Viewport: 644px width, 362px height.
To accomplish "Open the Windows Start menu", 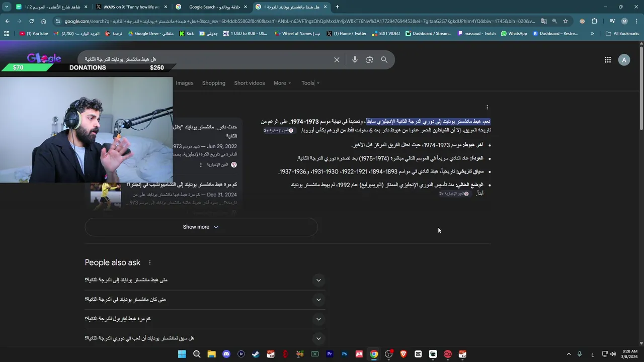I will point(182,354).
